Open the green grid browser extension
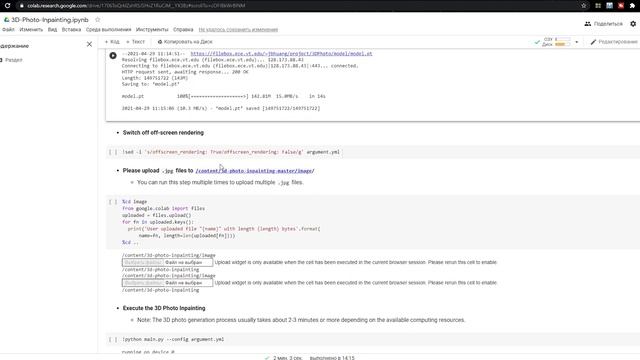Image resolution: width=640 pixels, height=360 pixels. (x=598, y=6)
